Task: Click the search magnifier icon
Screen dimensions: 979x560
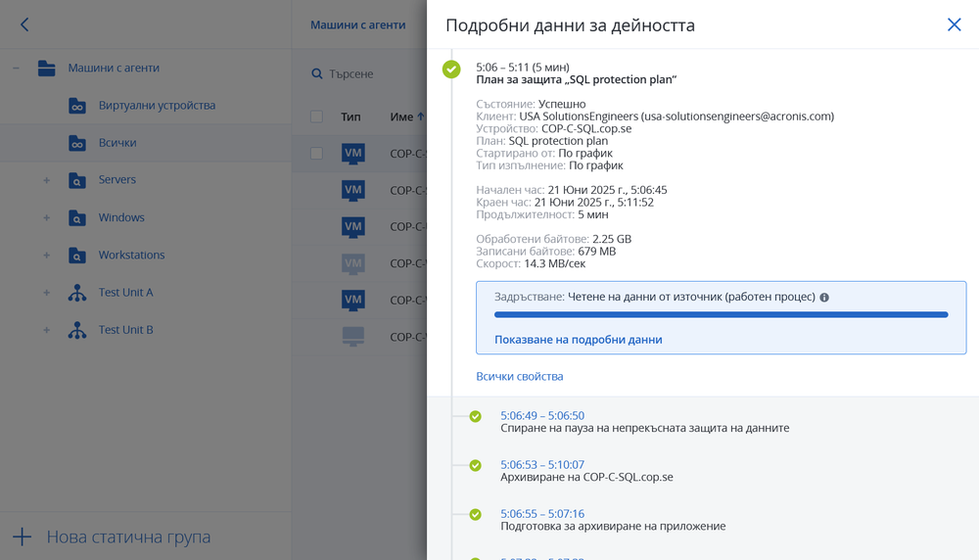Action: coord(316,73)
